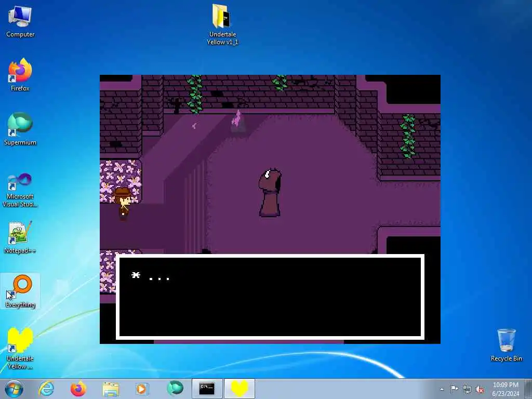Open Windows Explorer from the taskbar
The height and width of the screenshot is (399, 532).
click(x=111, y=389)
